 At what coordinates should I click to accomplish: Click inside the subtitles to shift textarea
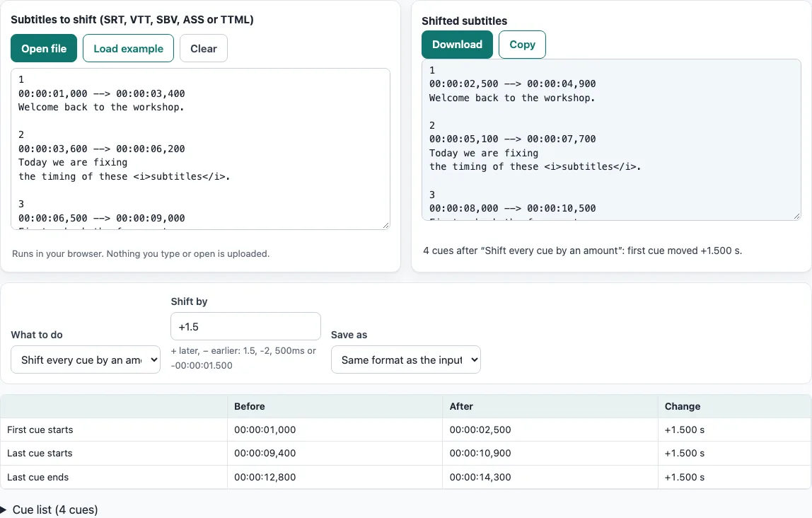tap(200, 149)
